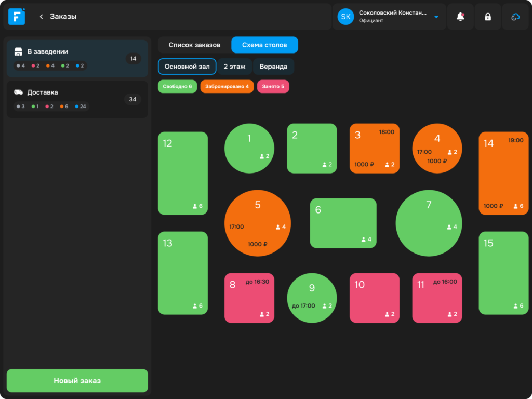
Task: Go back using the arrow beside Заказы
Action: tap(41, 17)
